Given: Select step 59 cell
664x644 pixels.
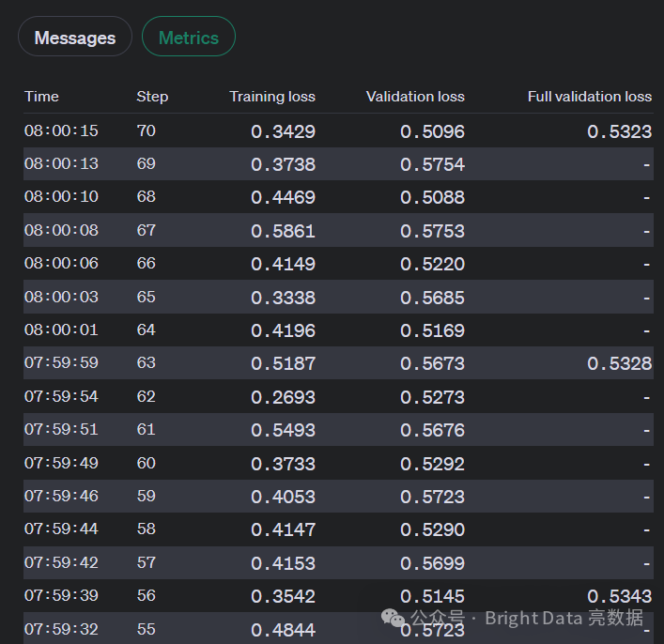Looking at the screenshot, I should (147, 496).
